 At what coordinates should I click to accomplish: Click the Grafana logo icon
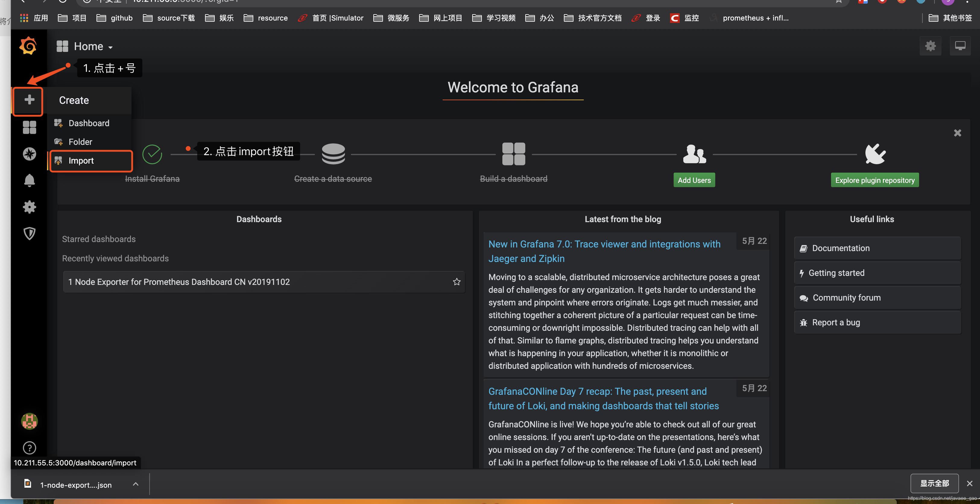pyautogui.click(x=29, y=46)
